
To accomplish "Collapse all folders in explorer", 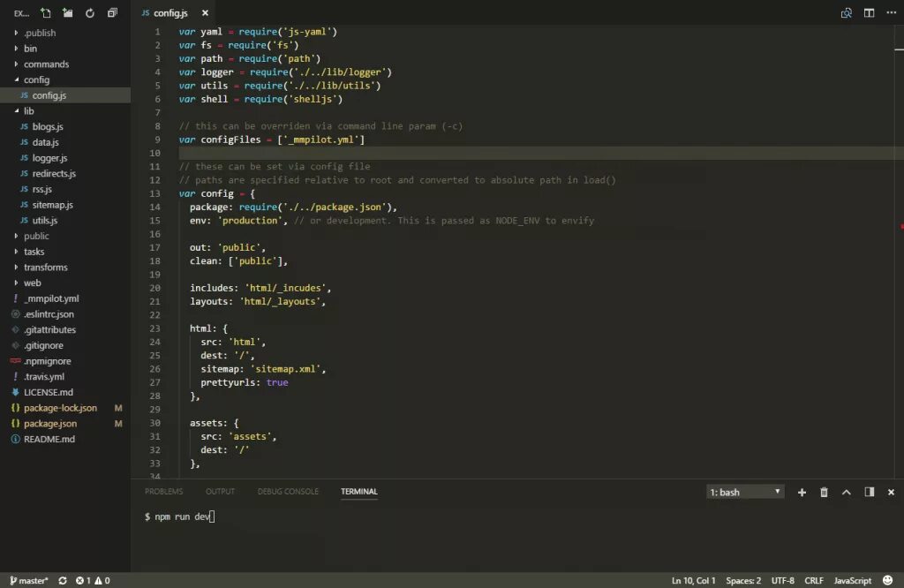I will coord(112,12).
